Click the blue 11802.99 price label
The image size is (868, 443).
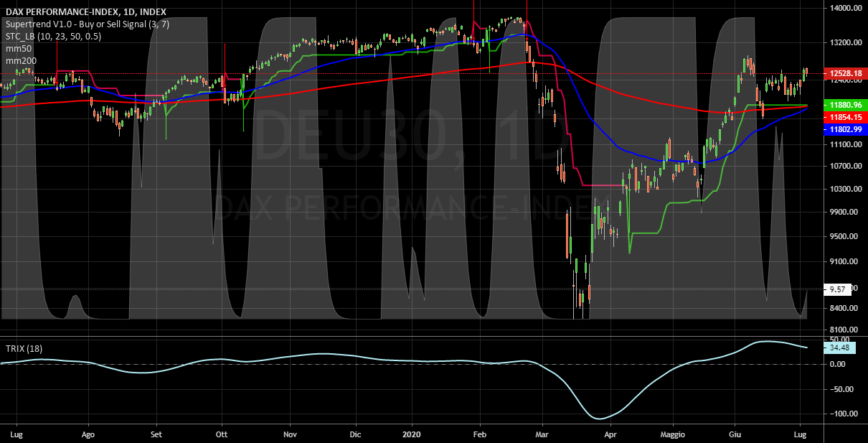[x=845, y=129]
